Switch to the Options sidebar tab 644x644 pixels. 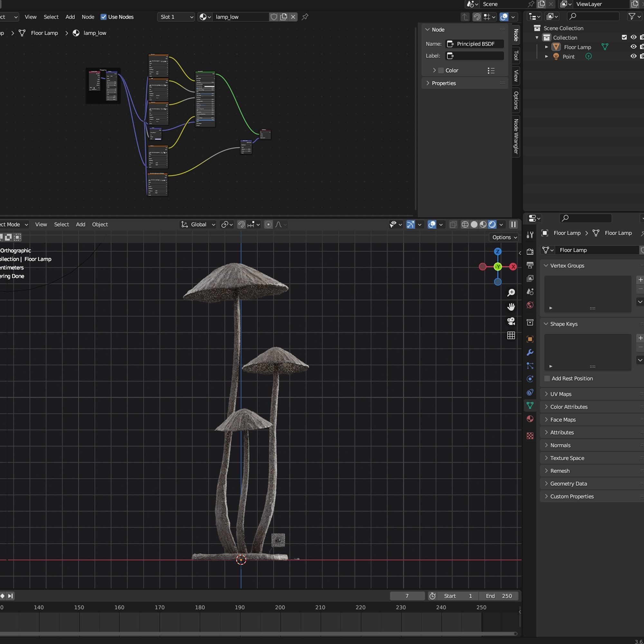(516, 100)
